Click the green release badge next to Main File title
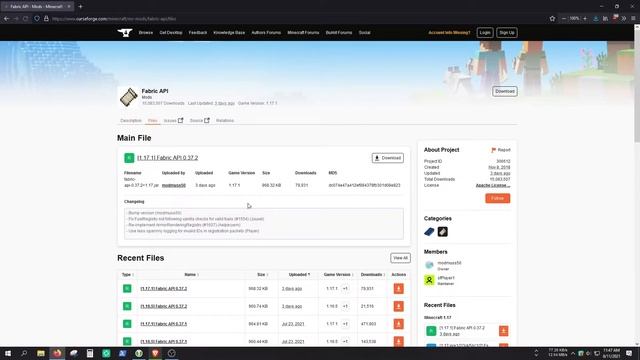Image resolution: width=640 pixels, height=360 pixels. 129,158
